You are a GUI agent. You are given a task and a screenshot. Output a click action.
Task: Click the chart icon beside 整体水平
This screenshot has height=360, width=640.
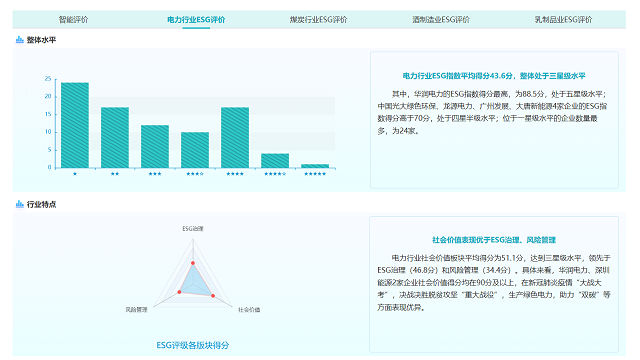pos(20,40)
